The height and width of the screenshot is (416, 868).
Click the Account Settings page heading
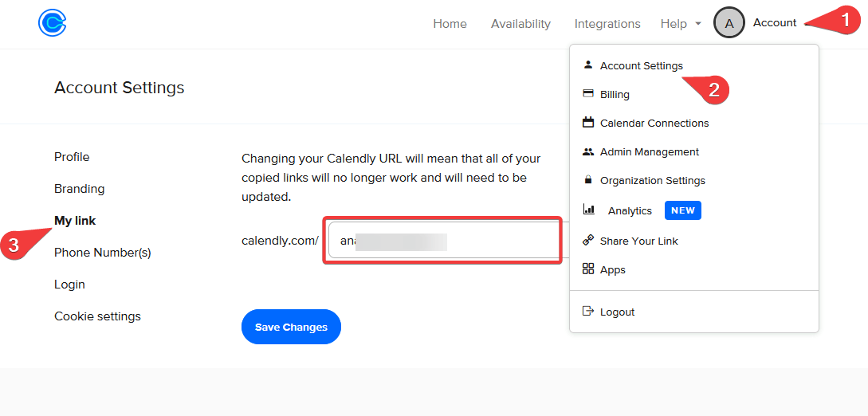[119, 87]
